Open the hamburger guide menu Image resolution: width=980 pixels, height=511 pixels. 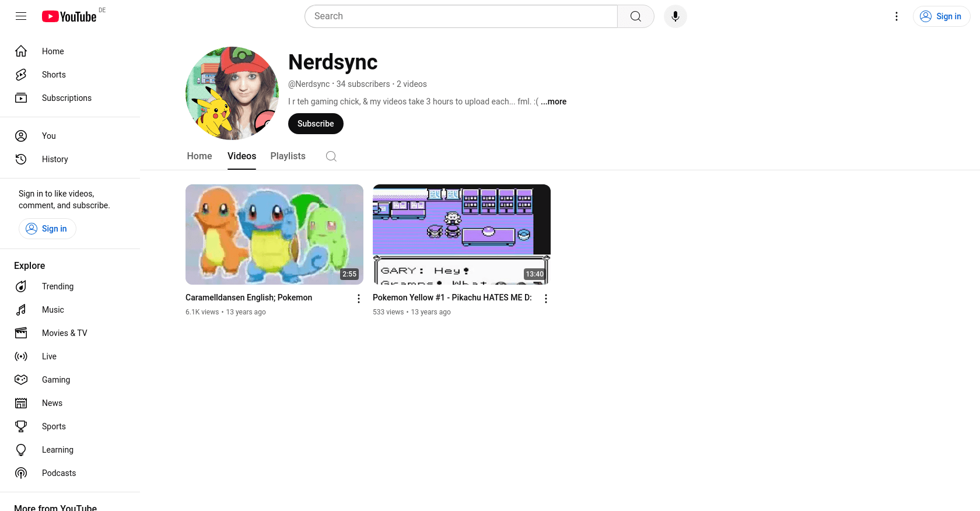[x=21, y=16]
